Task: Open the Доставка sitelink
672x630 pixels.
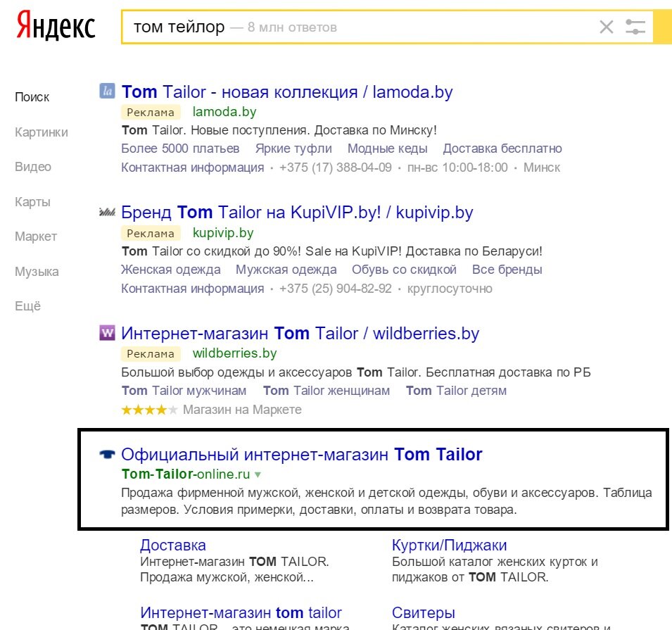Action: click(174, 544)
